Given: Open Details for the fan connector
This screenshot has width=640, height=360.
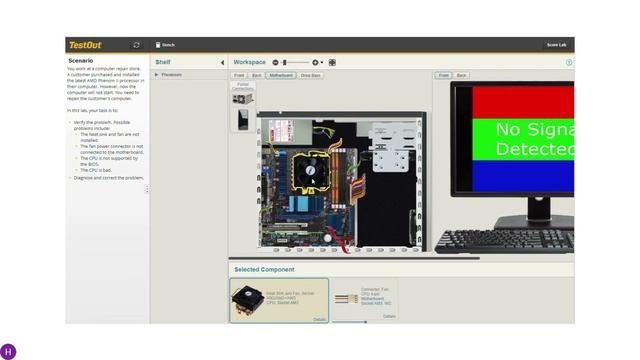Looking at the screenshot, I should [389, 316].
